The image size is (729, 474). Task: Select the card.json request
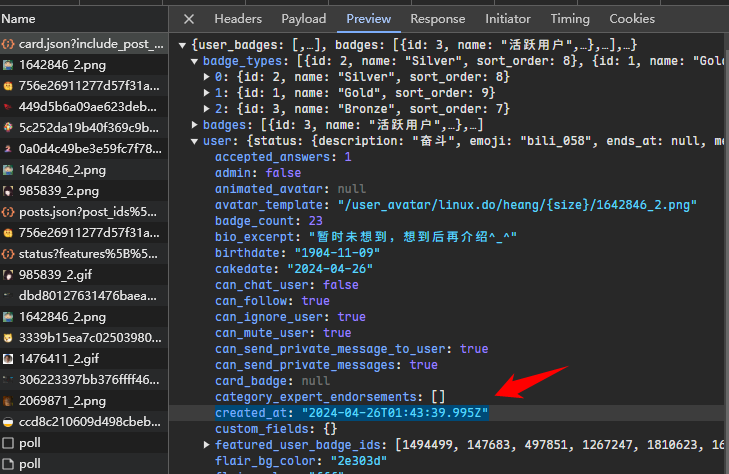point(84,44)
